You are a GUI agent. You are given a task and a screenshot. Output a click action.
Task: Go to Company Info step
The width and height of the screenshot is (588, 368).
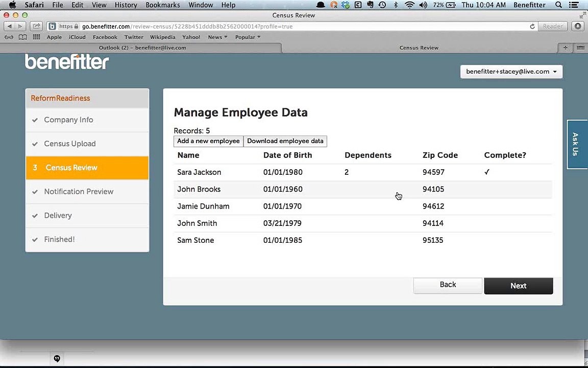click(x=87, y=120)
